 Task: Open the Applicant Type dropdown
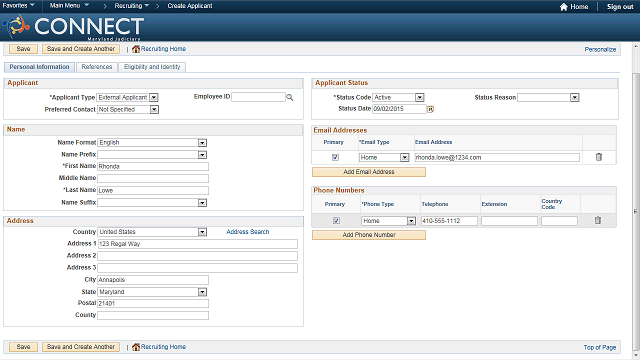[154, 98]
